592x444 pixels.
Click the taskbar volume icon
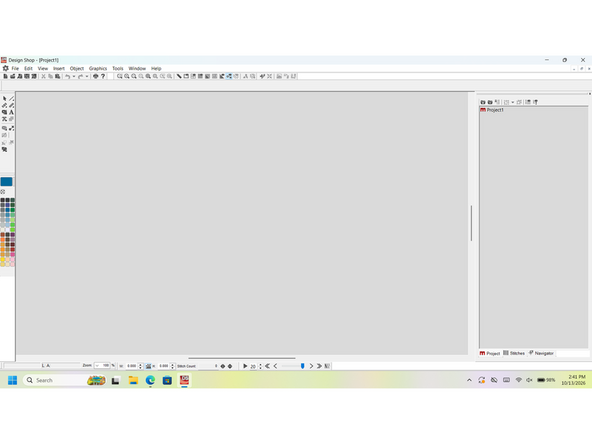[529, 380]
